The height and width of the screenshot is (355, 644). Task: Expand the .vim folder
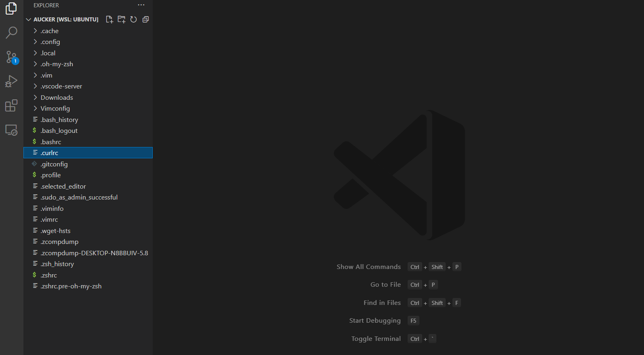pos(88,75)
